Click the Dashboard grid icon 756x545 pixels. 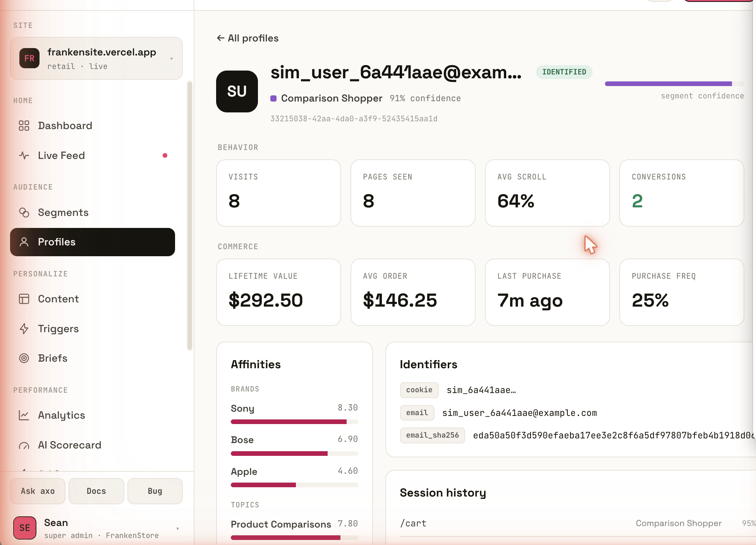24,126
